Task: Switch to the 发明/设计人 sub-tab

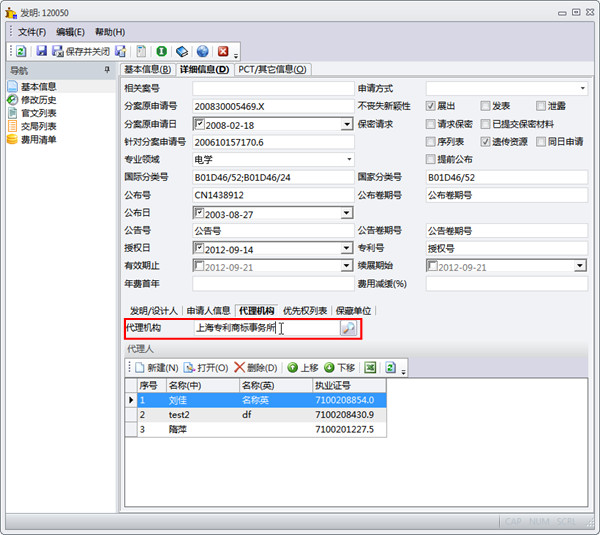Action: pyautogui.click(x=154, y=311)
